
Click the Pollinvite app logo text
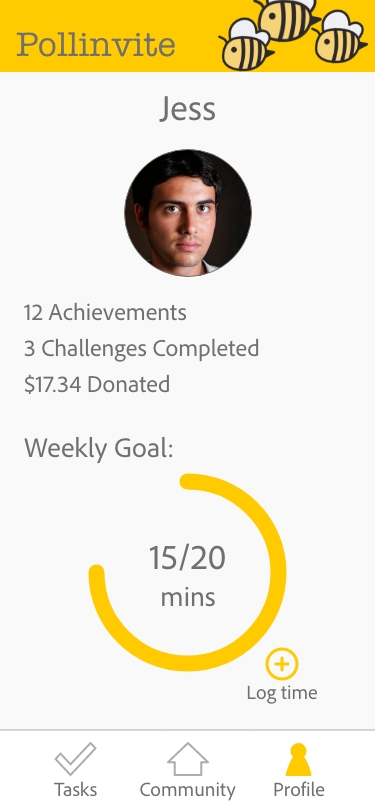pyautogui.click(x=96, y=45)
